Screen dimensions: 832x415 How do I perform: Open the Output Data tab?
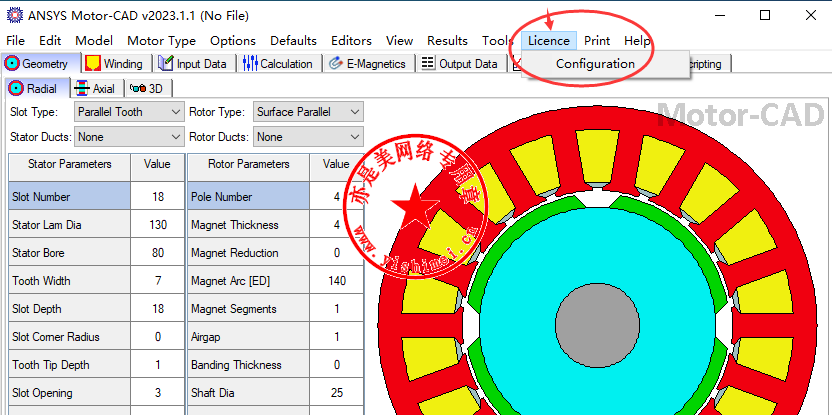coord(460,64)
